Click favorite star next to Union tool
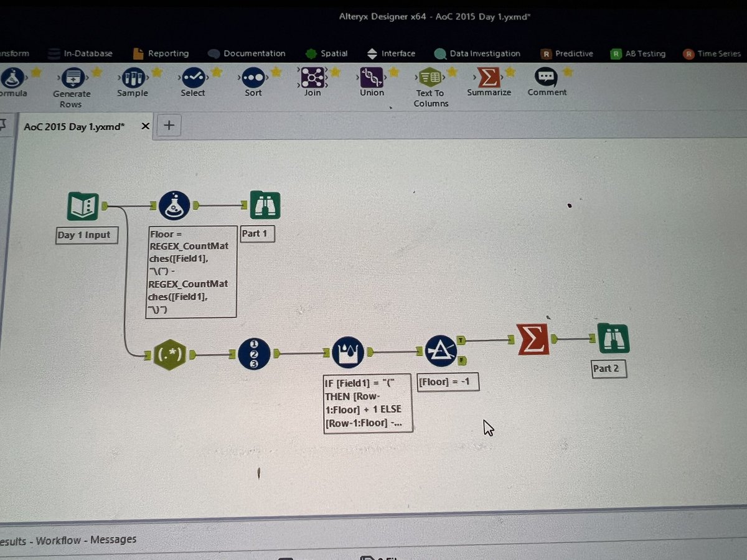747x560 pixels. (393, 72)
